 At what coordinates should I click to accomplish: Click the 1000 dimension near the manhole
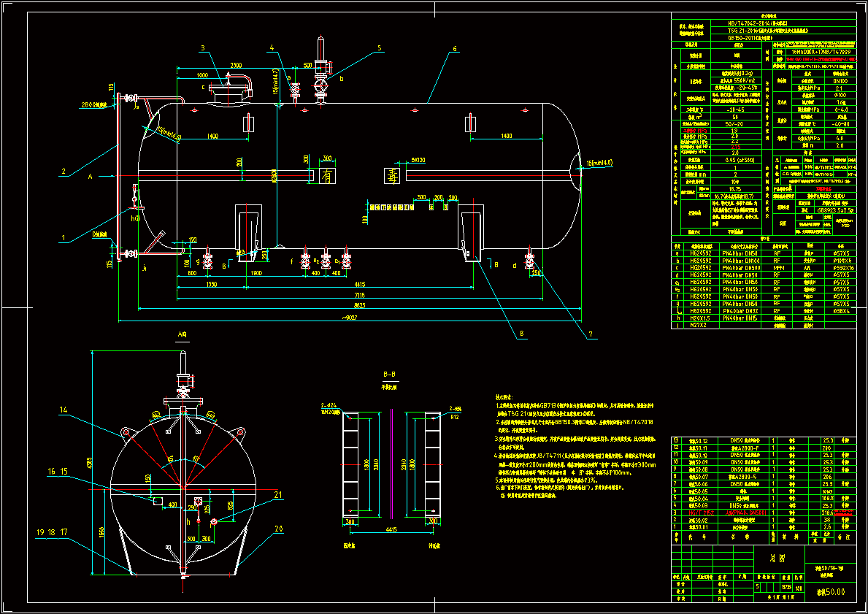(202, 74)
